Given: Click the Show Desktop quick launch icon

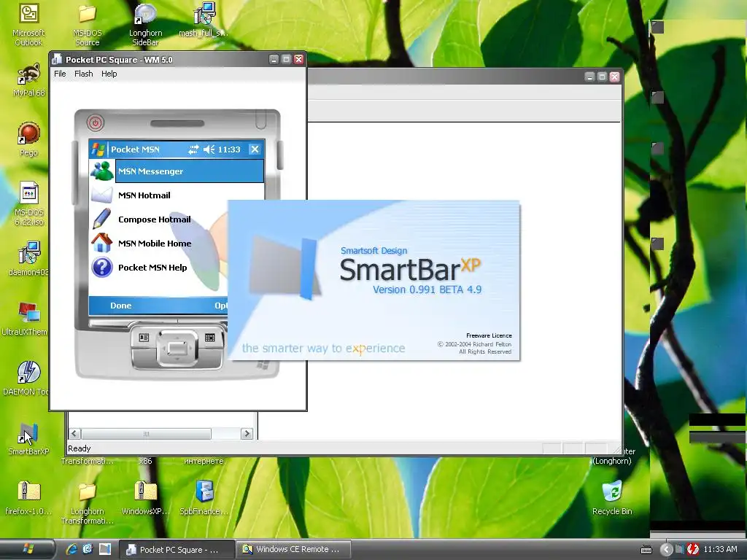Looking at the screenshot, I should (x=105, y=549).
